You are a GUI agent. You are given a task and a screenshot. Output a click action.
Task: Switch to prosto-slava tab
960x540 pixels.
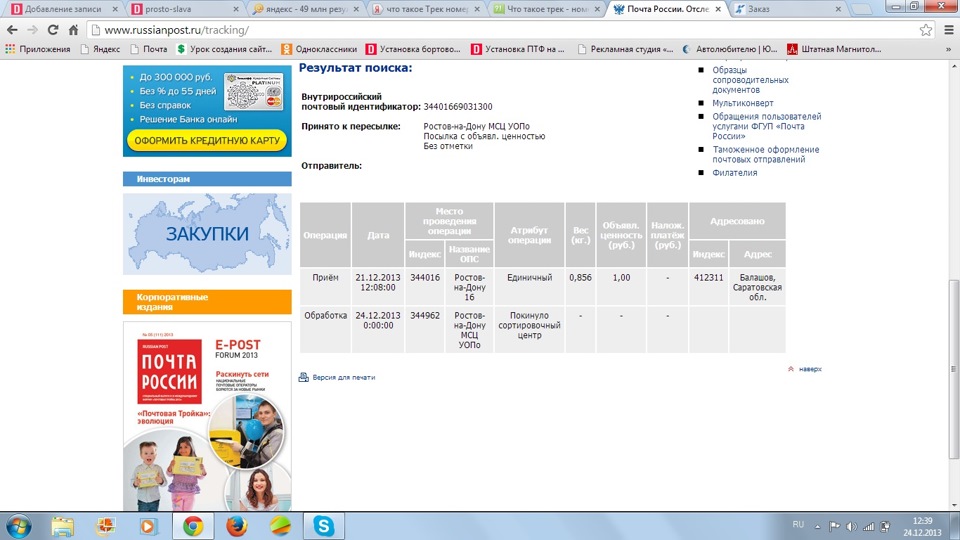[186, 9]
